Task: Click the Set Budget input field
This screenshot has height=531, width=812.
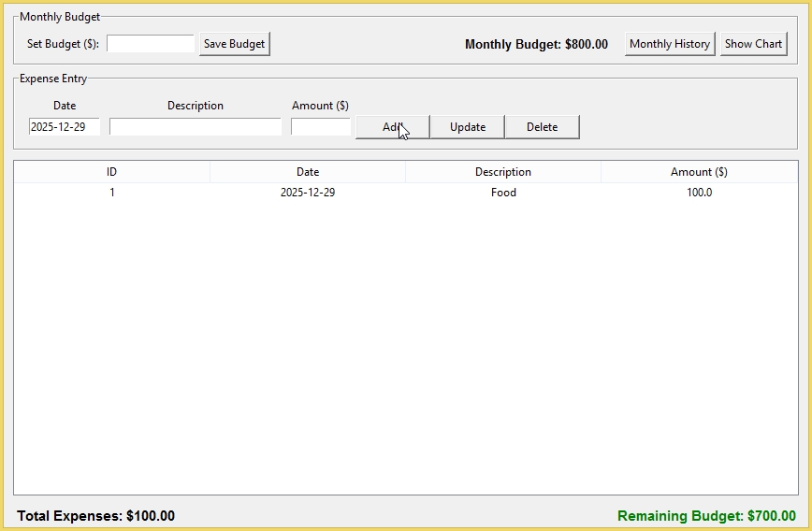Action: pyautogui.click(x=150, y=44)
